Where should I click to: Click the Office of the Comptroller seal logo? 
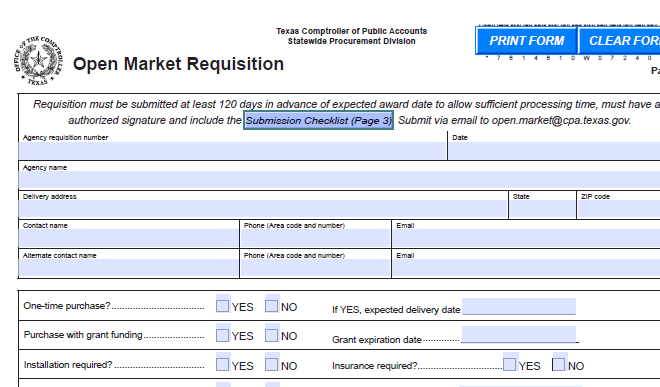click(x=38, y=61)
